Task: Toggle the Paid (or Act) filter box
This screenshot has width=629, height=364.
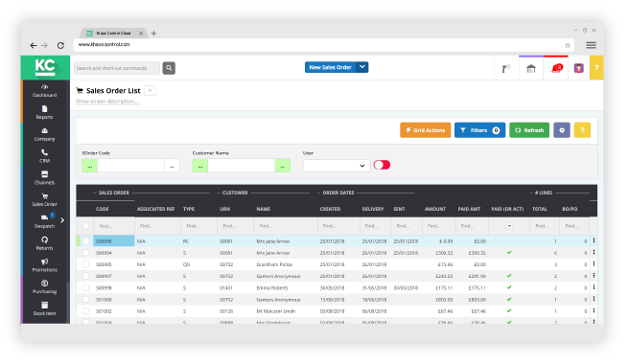Action: pos(508,226)
